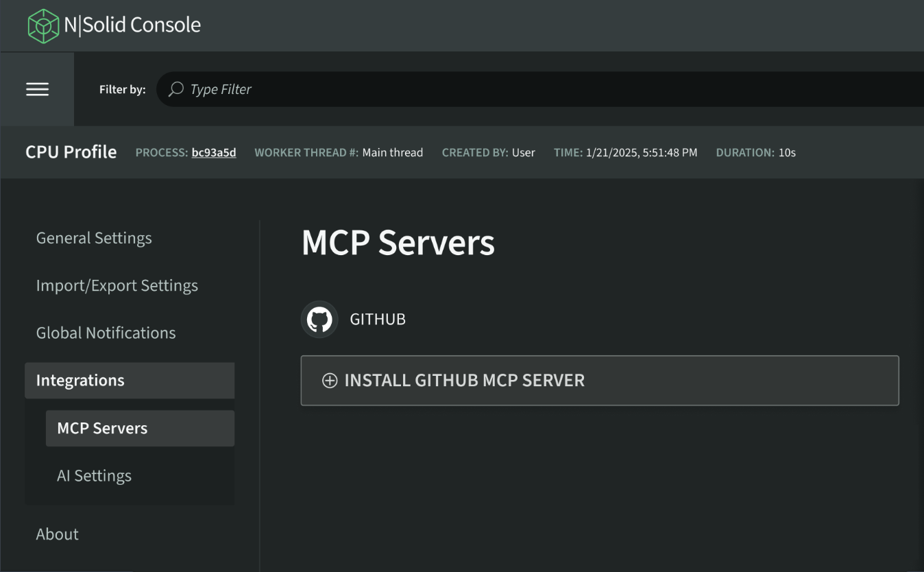Click the N|Solid Console hexagon logo

[x=42, y=25]
